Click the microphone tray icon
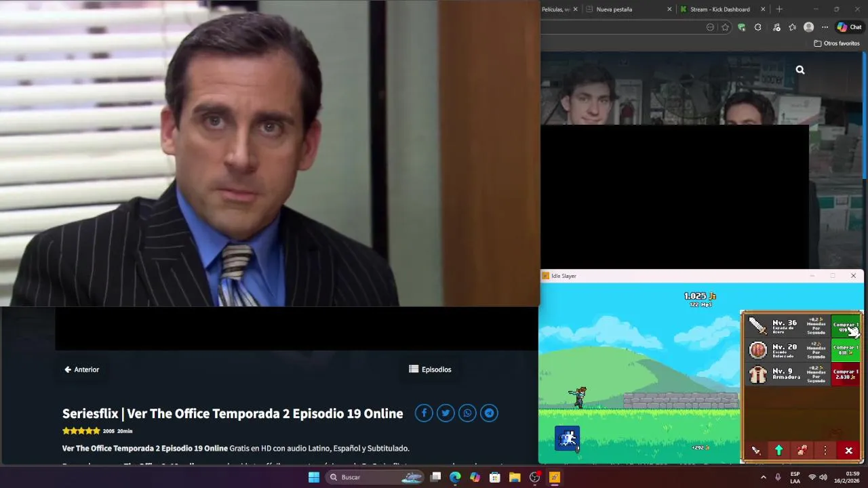This screenshot has width=868, height=488. click(x=778, y=477)
